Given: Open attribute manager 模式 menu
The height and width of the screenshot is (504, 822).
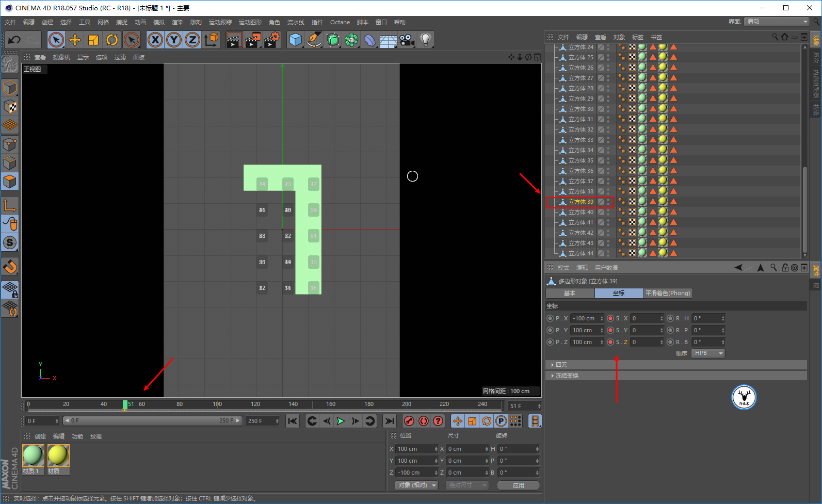Looking at the screenshot, I should 563,268.
